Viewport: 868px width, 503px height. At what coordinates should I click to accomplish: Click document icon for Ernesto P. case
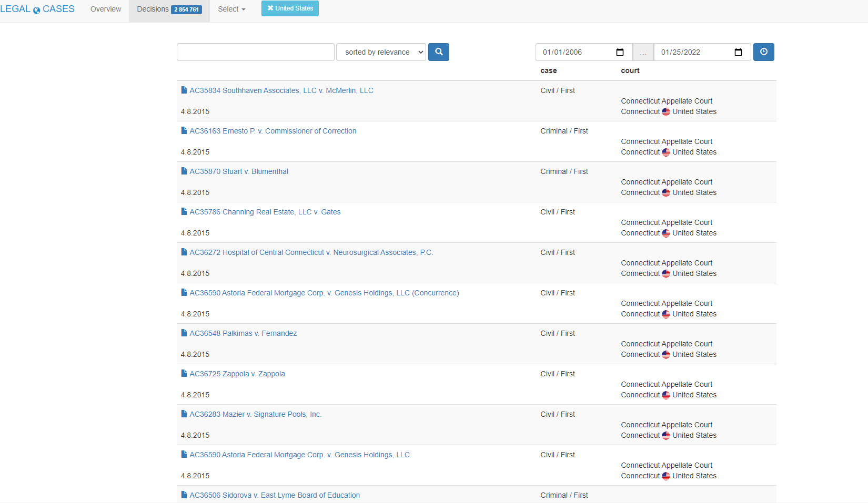[184, 130]
